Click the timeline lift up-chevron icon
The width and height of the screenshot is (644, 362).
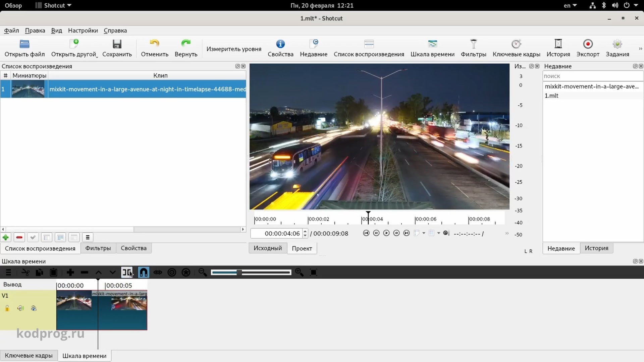(x=98, y=273)
